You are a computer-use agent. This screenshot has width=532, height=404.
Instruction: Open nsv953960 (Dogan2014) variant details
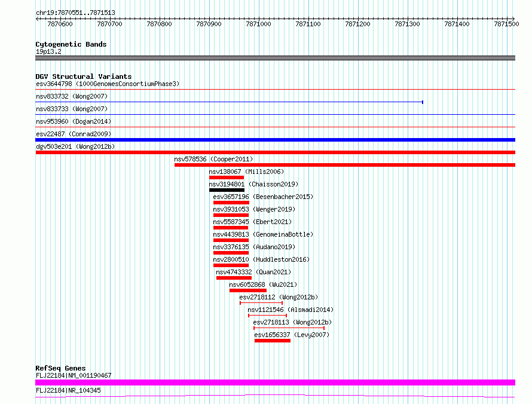(x=74, y=121)
